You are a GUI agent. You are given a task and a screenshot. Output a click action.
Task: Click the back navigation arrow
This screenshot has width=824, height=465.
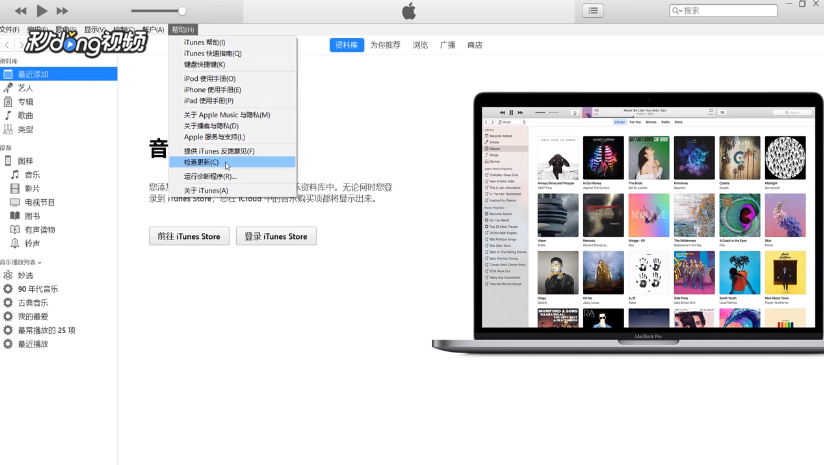[x=7, y=45]
